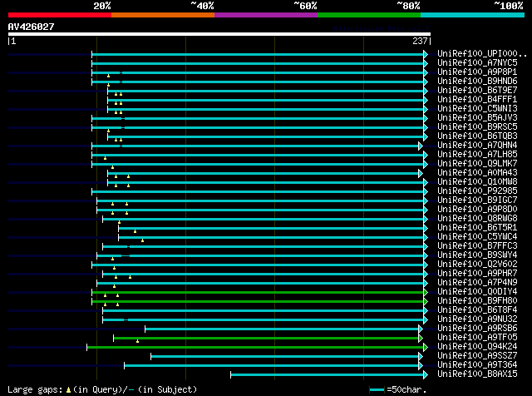Click the green ~80% identity legend segment

[369, 15]
